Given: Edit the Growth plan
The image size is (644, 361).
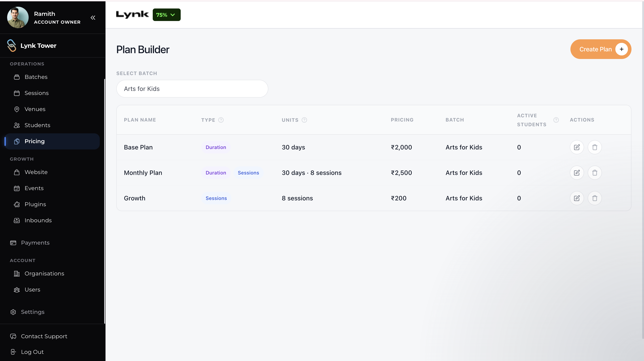Looking at the screenshot, I should (x=577, y=198).
